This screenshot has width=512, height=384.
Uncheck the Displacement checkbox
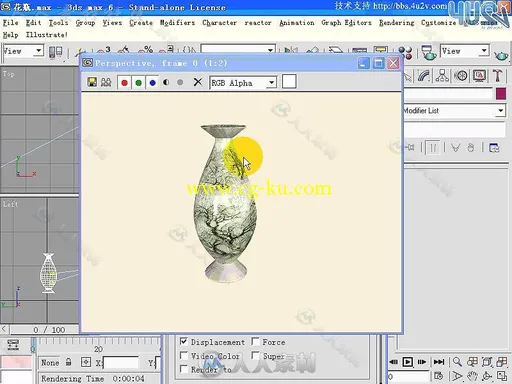pyautogui.click(x=184, y=341)
